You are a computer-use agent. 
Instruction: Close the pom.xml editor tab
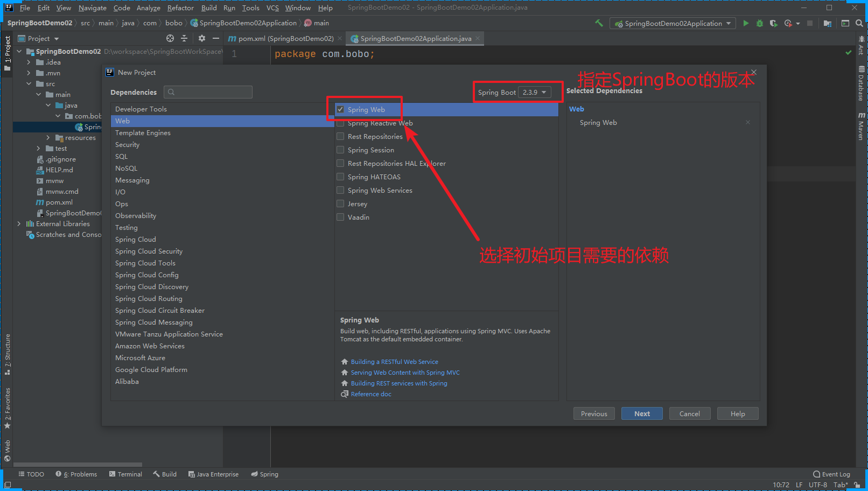(x=340, y=38)
